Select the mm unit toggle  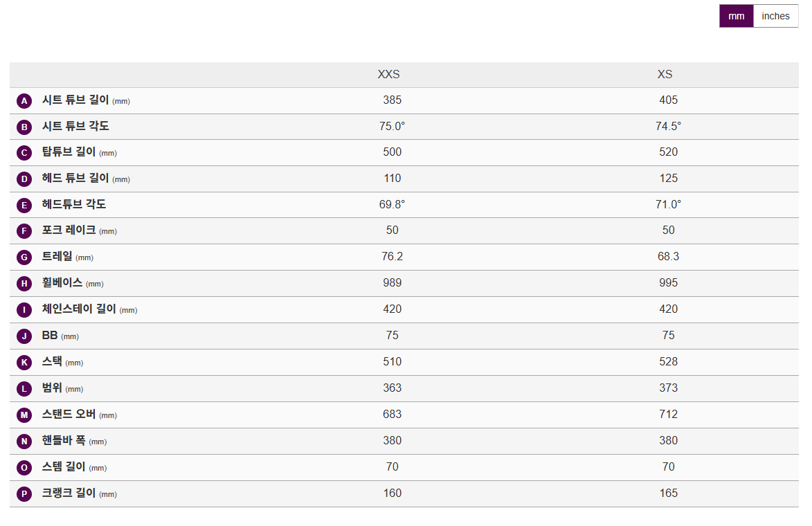tap(736, 16)
